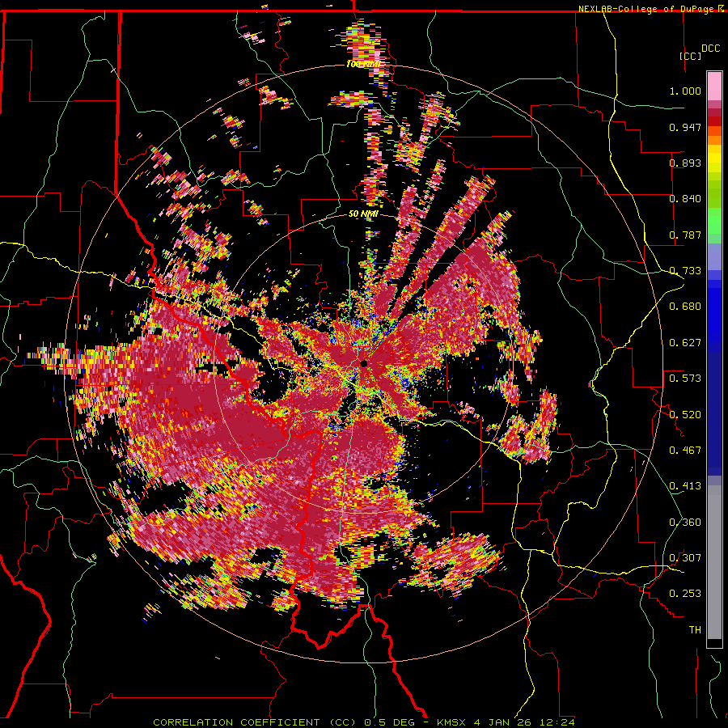Select the 0.627 scale value
Screen dimensions: 728x728
coord(685,343)
